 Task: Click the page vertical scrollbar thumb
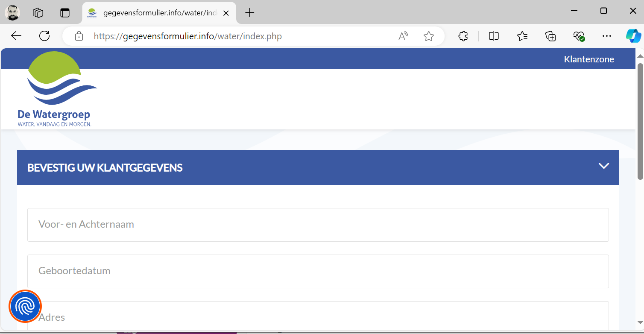[x=640, y=121]
